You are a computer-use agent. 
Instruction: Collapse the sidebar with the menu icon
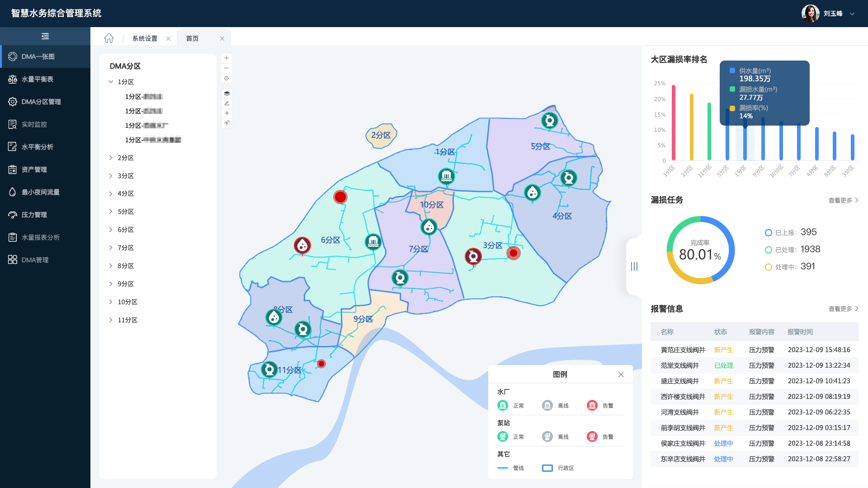coord(45,36)
